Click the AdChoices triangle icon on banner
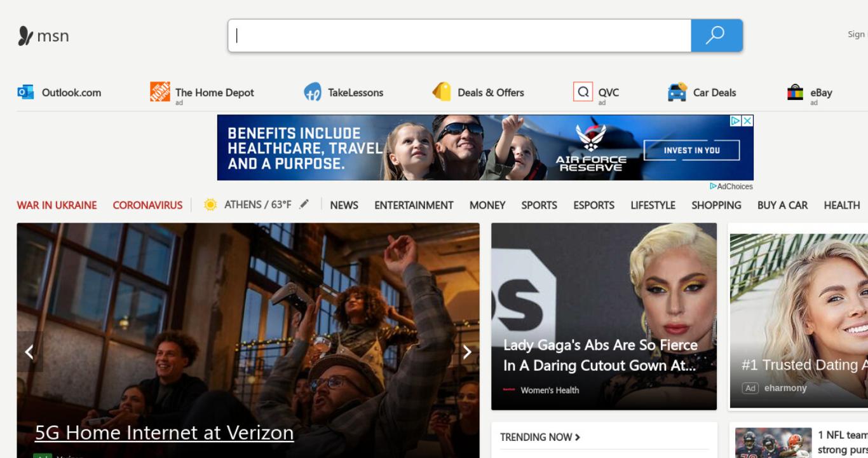 pyautogui.click(x=735, y=121)
